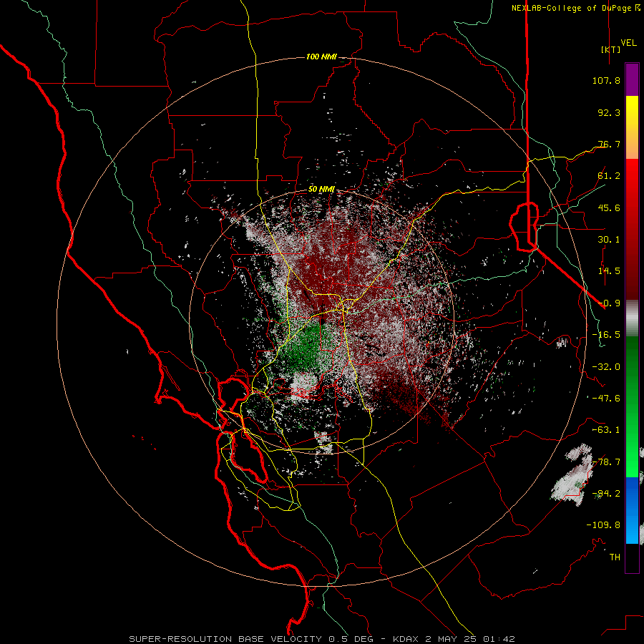
Task: Click the -94.2 velocity scale label
Action: click(606, 493)
